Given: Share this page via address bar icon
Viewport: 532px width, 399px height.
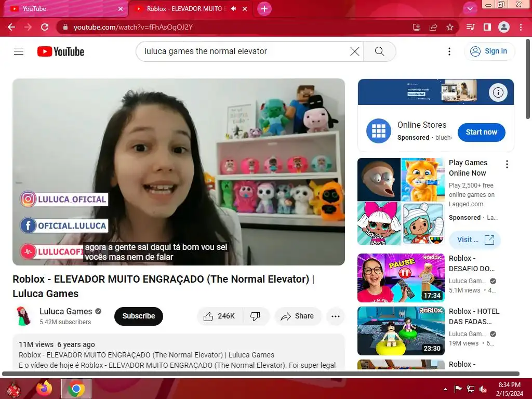Looking at the screenshot, I should click(x=433, y=27).
